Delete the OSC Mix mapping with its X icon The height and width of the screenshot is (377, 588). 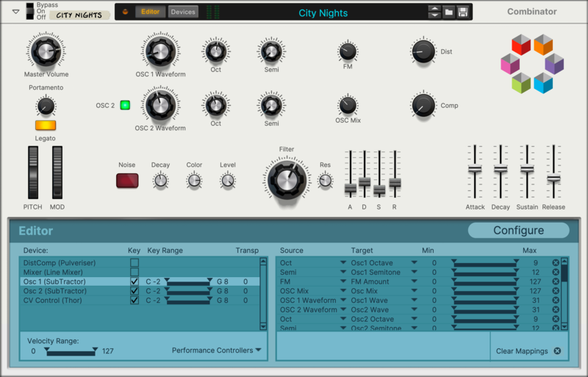[x=556, y=291]
